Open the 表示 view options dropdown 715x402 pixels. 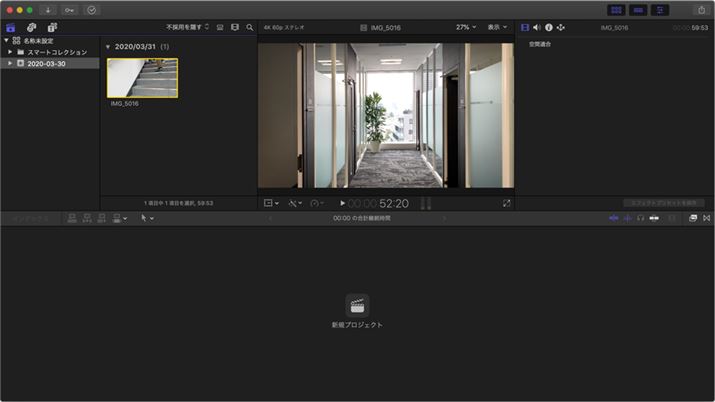pos(497,27)
